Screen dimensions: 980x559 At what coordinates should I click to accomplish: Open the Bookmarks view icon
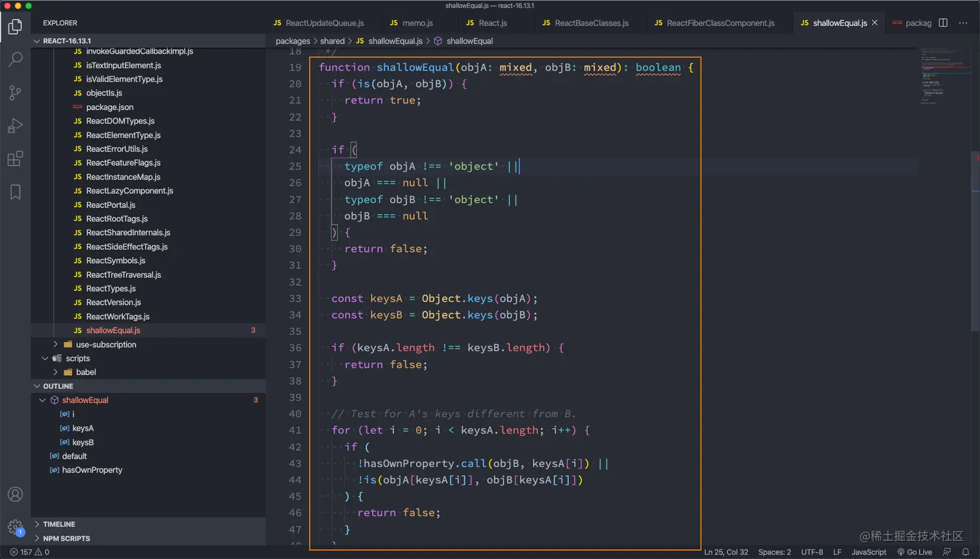click(x=15, y=192)
